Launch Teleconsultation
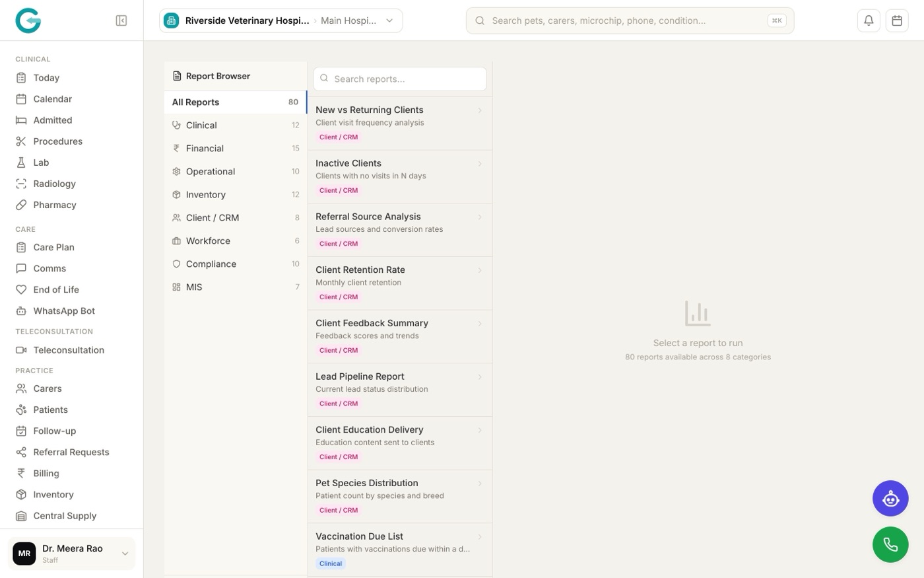 point(71,350)
